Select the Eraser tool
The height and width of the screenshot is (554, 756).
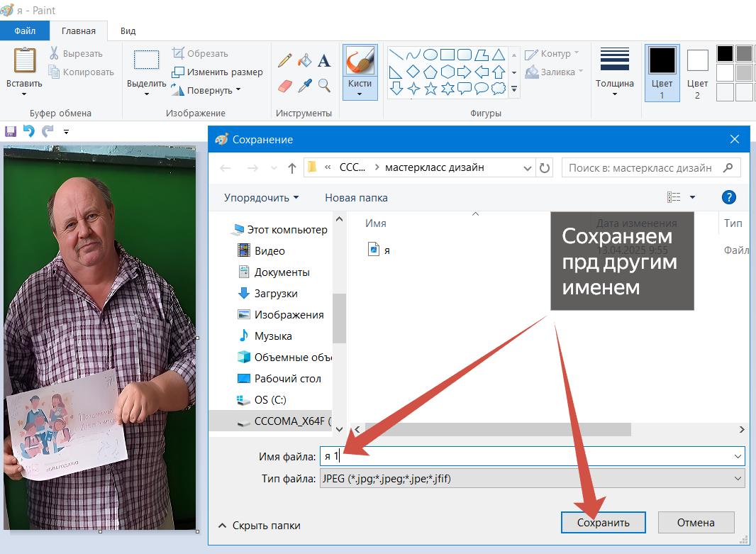click(x=285, y=86)
